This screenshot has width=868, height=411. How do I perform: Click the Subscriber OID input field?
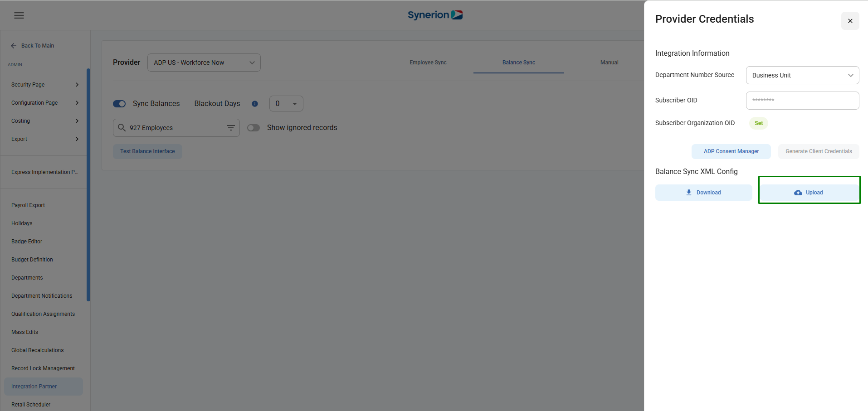[x=802, y=101]
